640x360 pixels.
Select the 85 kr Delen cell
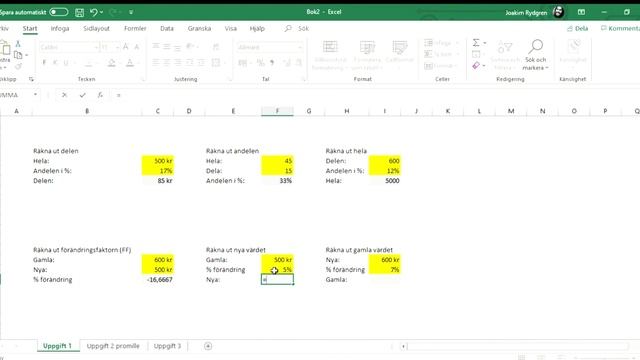[x=158, y=181]
